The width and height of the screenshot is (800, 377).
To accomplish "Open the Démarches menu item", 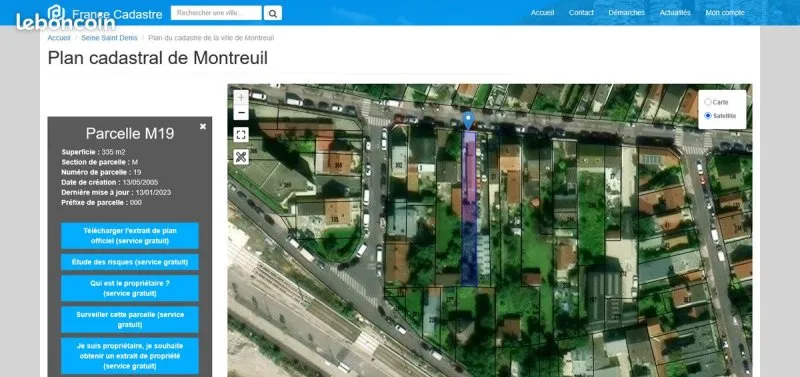I will click(x=627, y=13).
